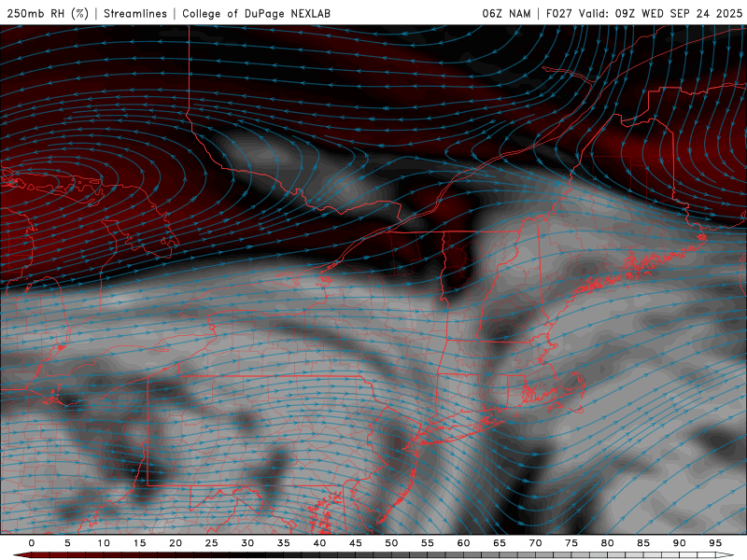Image resolution: width=747 pixels, height=560 pixels.
Task: Select the 65 tick label on color scale
Action: pos(500,543)
